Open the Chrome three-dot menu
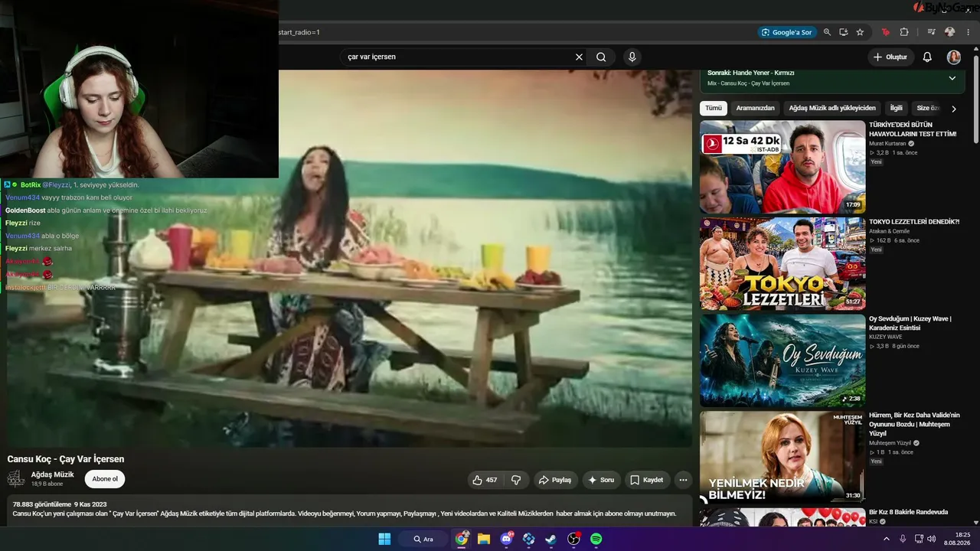Screen dimensions: 980x551 coord(969,32)
